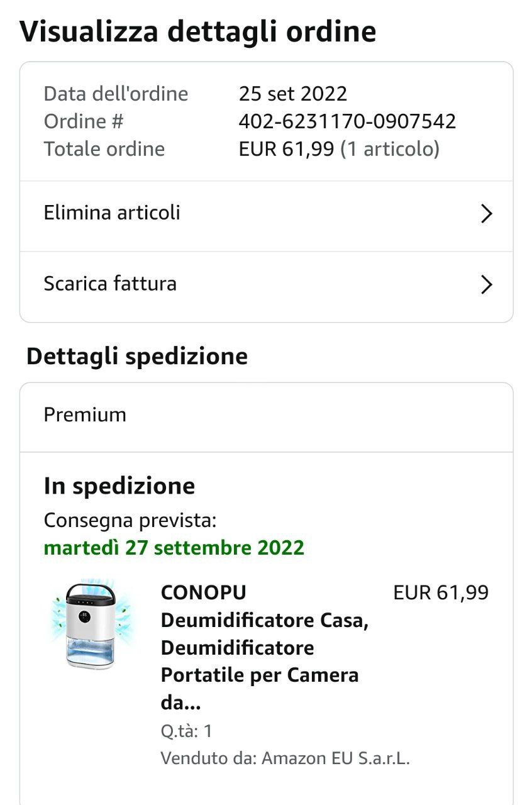Click the Premium shipping label
The height and width of the screenshot is (805, 532).
[85, 415]
